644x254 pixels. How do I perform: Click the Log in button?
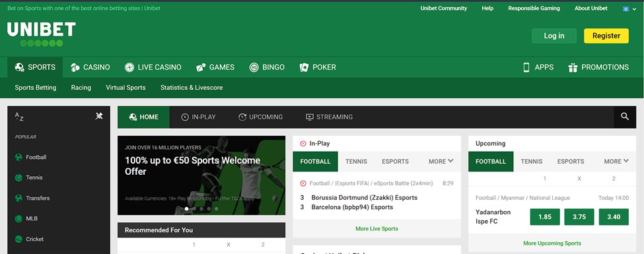554,36
